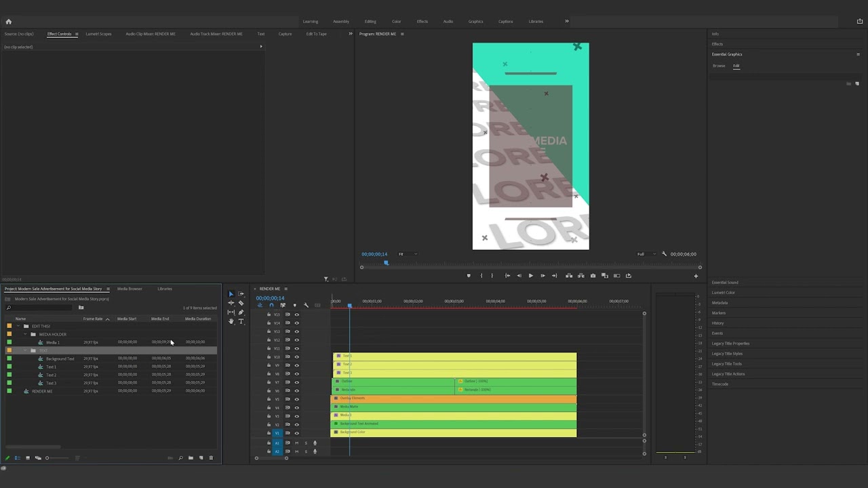Open the Lumetri Scopes tab
Viewport: 868px width, 488px height.
point(98,34)
